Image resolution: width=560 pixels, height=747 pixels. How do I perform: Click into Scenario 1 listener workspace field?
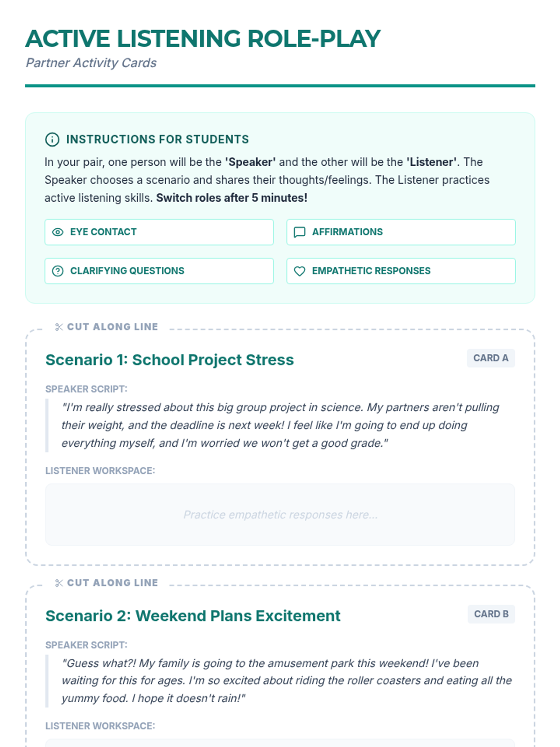point(280,514)
